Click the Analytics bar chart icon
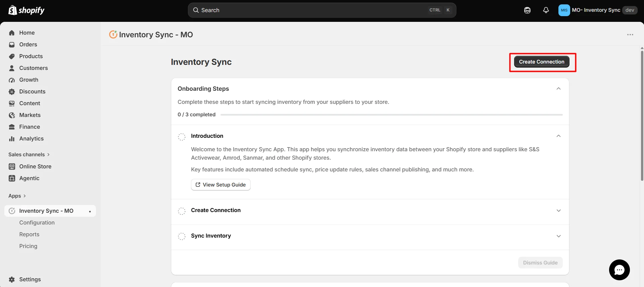This screenshot has height=287, width=644. 12,138
